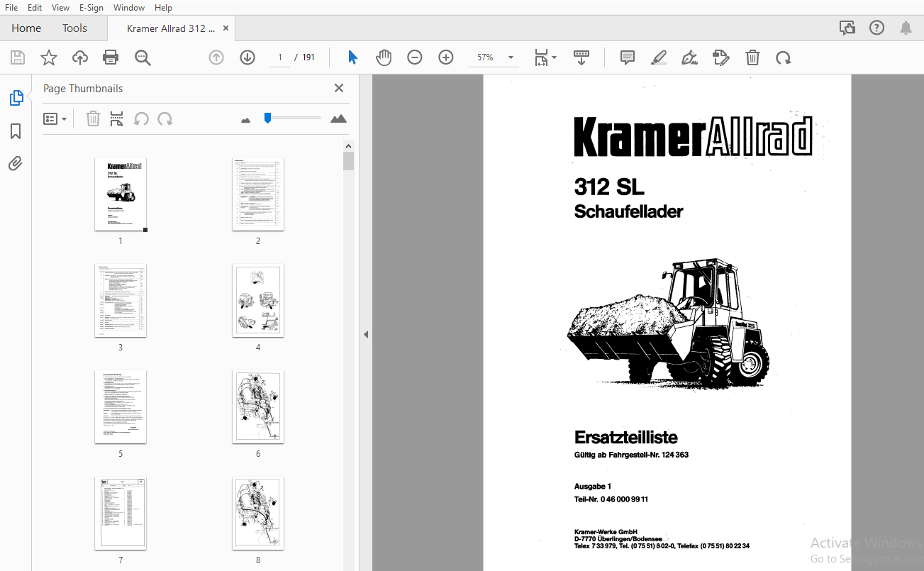The width and height of the screenshot is (924, 571).
Task: Select page 7 thumbnail
Action: 121,514
